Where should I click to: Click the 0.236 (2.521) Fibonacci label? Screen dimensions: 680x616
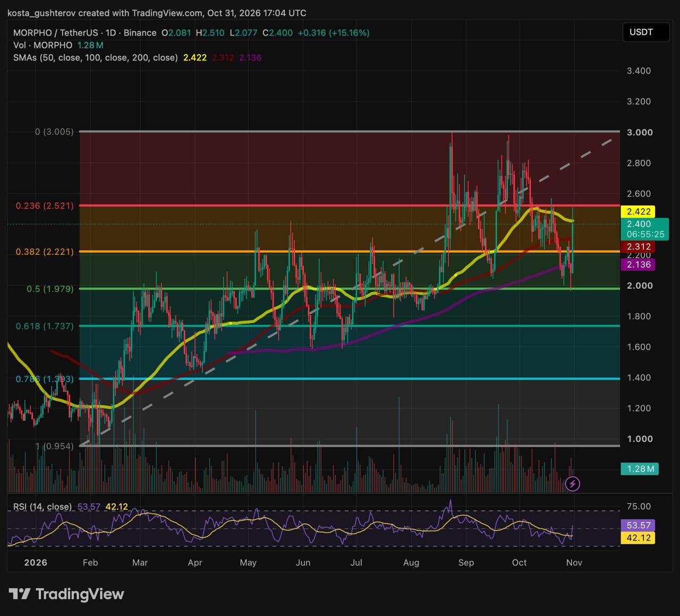(45, 206)
